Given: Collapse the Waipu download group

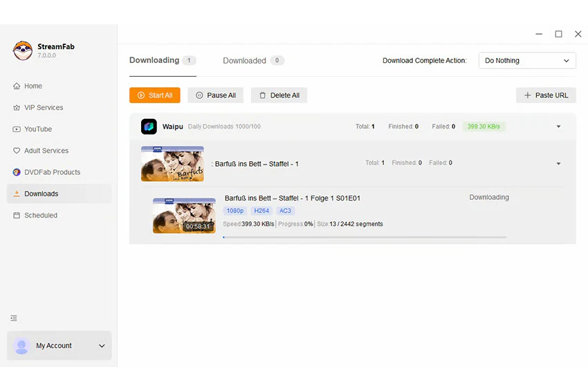Looking at the screenshot, I should [x=558, y=127].
